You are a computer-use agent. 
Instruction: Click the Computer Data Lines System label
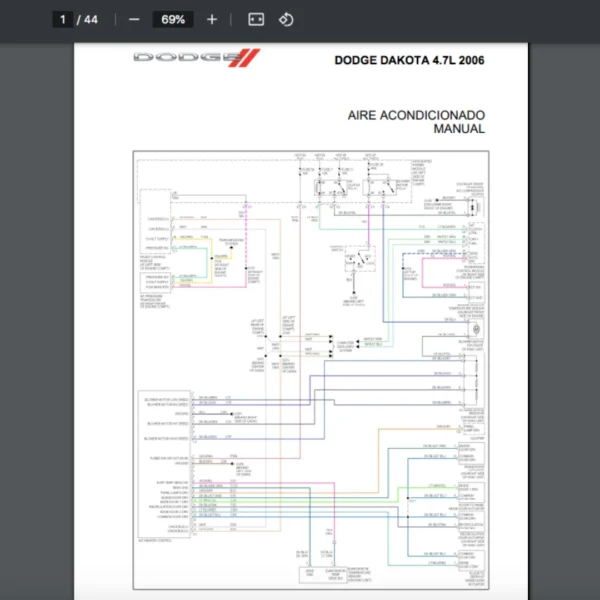pyautogui.click(x=343, y=344)
